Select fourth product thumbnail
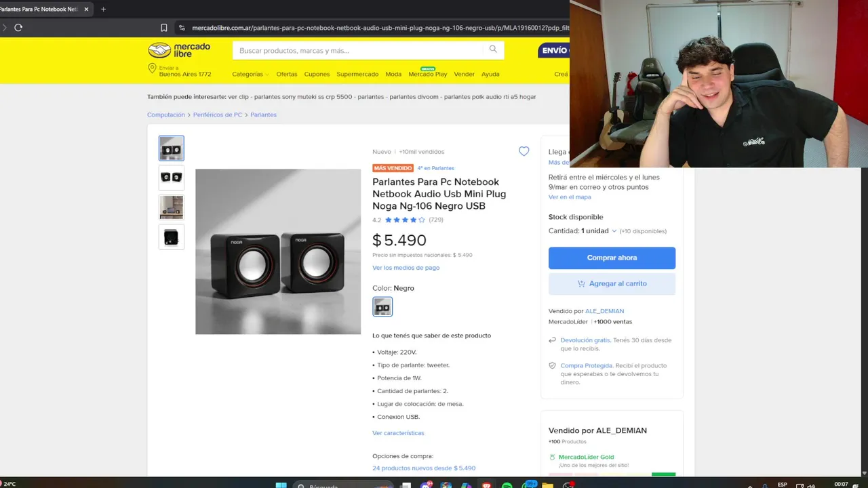Image resolution: width=868 pixels, height=488 pixels. tap(171, 237)
